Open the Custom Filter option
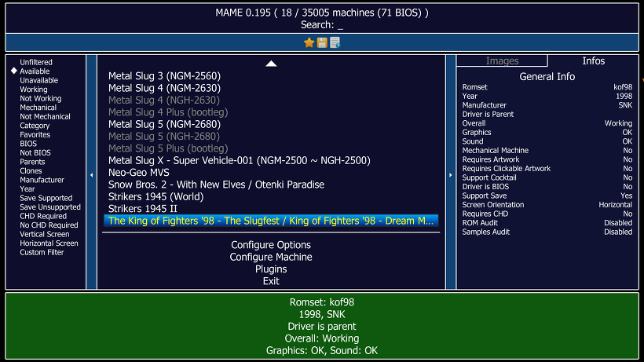 tap(42, 252)
